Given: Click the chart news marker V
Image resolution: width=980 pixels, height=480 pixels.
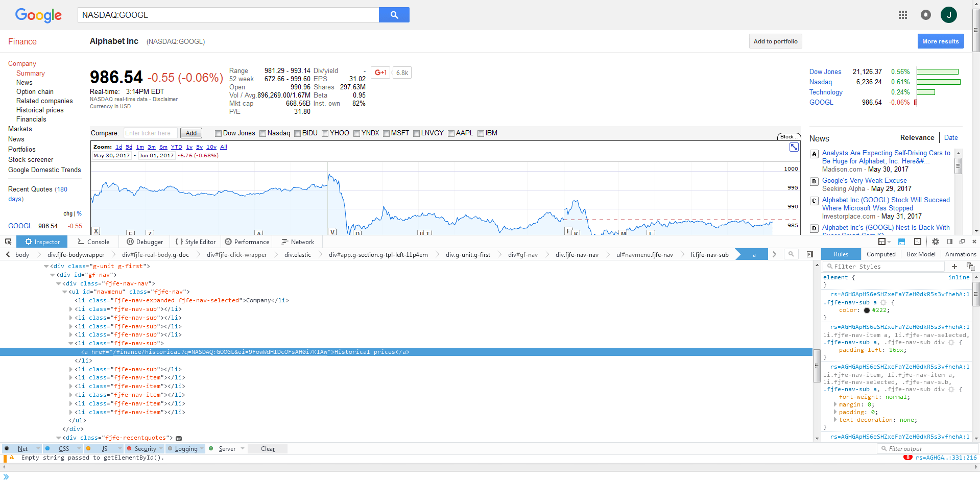Looking at the screenshot, I should (x=332, y=232).
